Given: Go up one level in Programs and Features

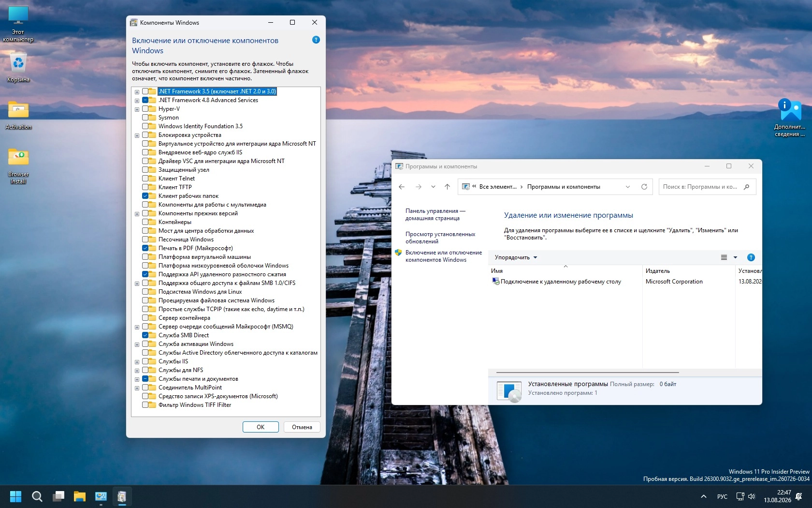Looking at the screenshot, I should [448, 187].
